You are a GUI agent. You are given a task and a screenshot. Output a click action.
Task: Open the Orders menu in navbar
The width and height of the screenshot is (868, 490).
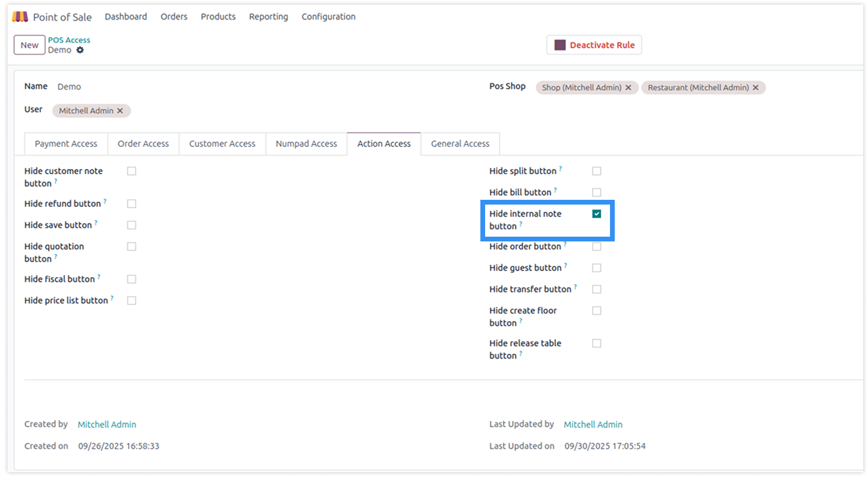click(x=174, y=17)
